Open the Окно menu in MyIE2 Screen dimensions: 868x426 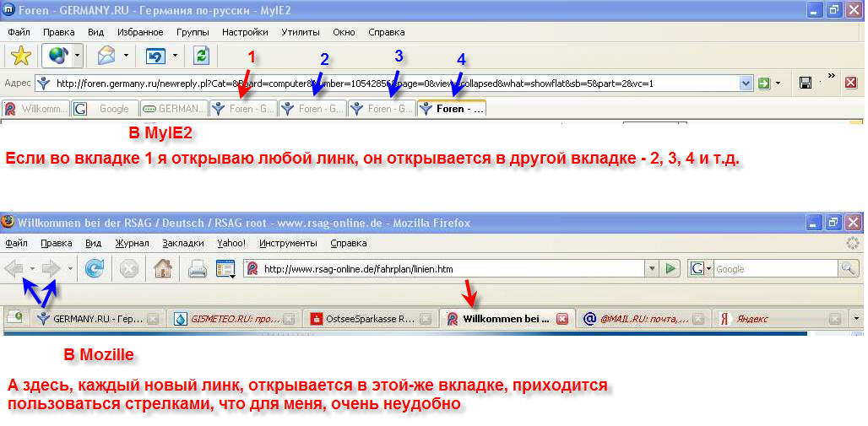coord(344,32)
